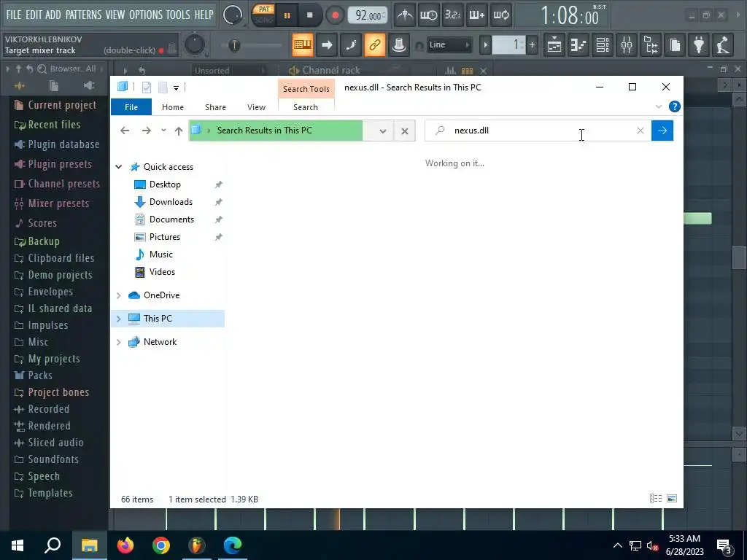Switch Explorer to large icons view
The width and height of the screenshot is (747, 560).
tap(672, 499)
